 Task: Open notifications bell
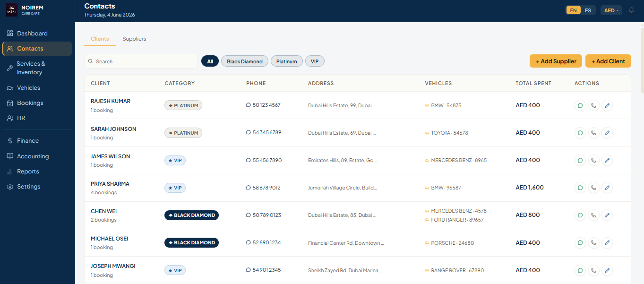point(631,10)
